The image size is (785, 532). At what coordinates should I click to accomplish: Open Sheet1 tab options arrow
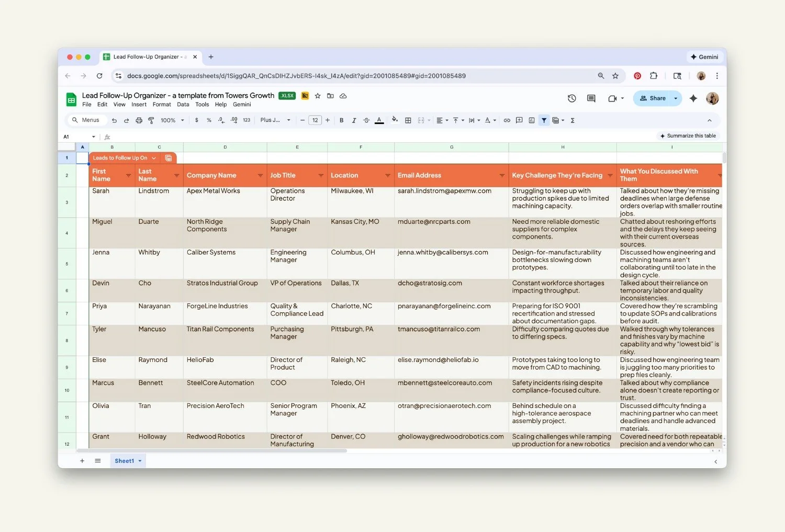tap(140, 461)
